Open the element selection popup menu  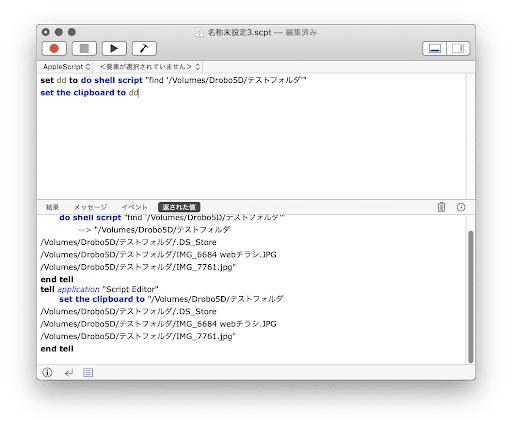click(x=150, y=67)
